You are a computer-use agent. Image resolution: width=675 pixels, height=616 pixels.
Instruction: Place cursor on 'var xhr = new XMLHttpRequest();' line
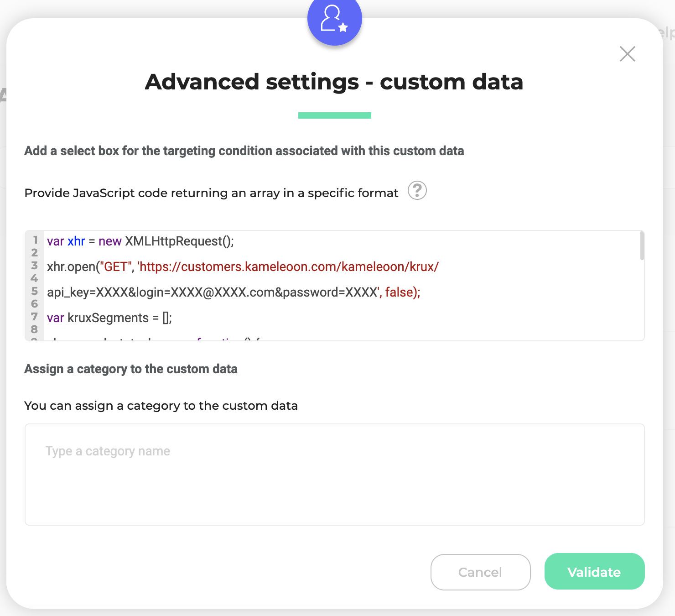point(140,241)
